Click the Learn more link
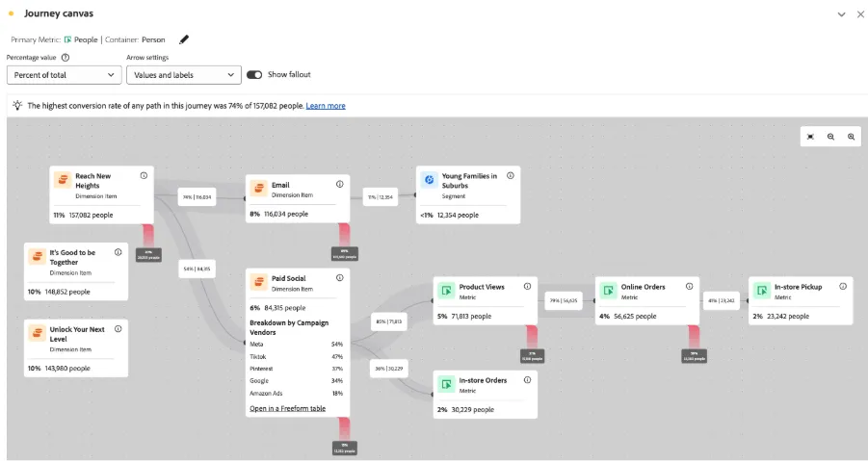 pos(326,106)
